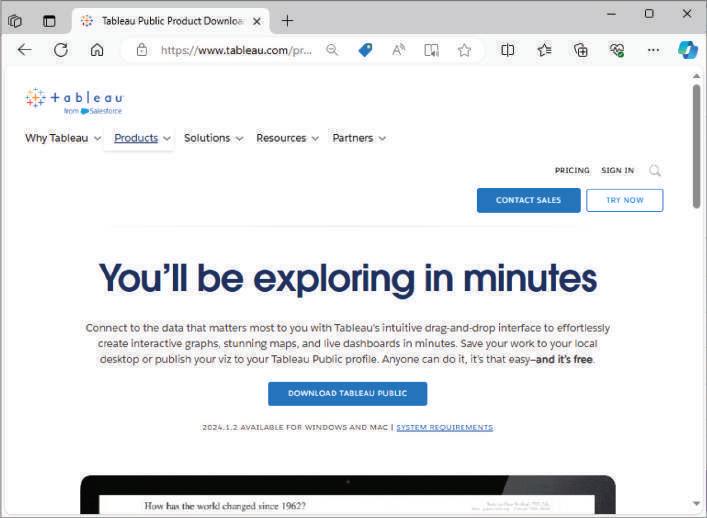Viewport: 707px width, 518px height.
Task: Click the Tableau logo
Action: pyautogui.click(x=74, y=101)
